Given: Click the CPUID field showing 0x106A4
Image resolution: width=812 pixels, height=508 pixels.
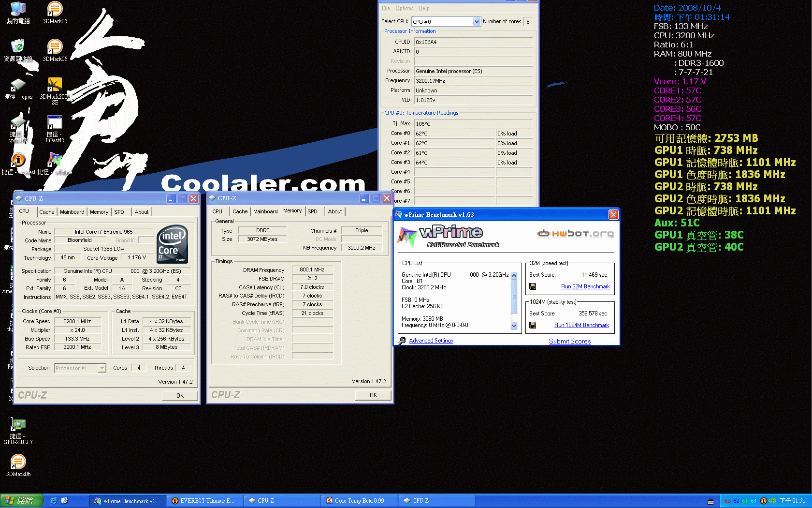Looking at the screenshot, I should point(473,42).
